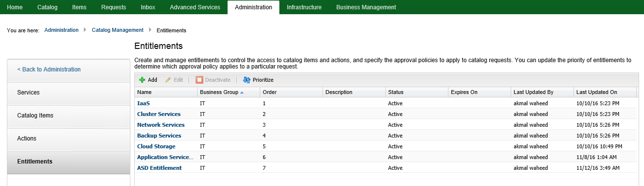644x186 pixels.
Task: Click the pencil Edit icon
Action: (x=168, y=80)
